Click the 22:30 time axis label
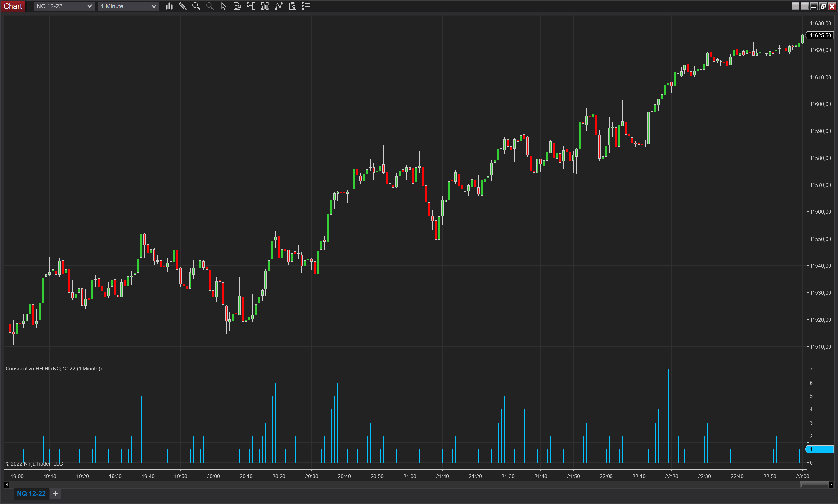Screen dimensions: 838x504 coord(704,477)
